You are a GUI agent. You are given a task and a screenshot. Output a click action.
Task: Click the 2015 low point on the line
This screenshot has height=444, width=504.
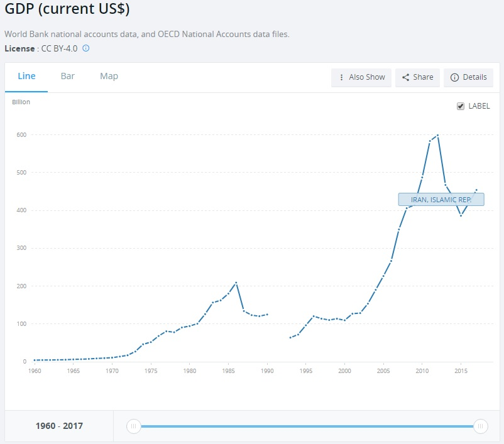tap(461, 215)
